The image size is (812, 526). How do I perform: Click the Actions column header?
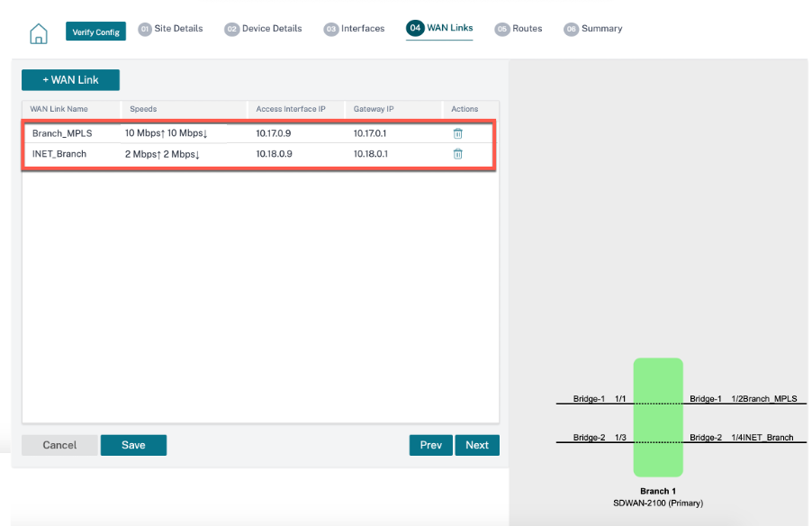[465, 109]
